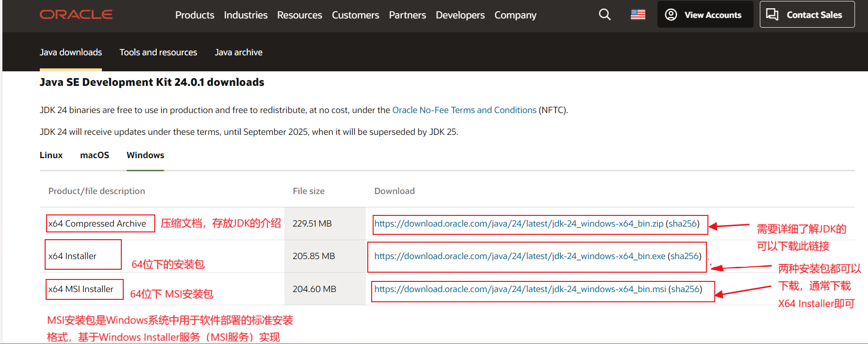Click the Download column header

point(394,191)
